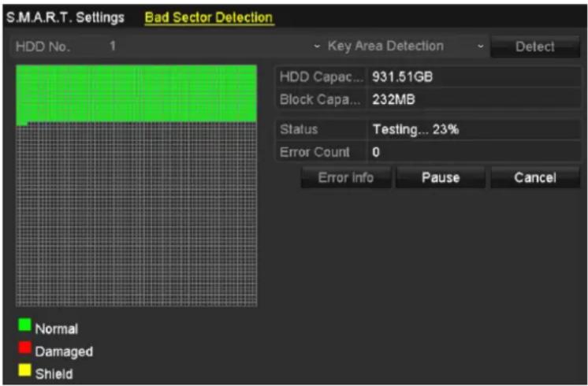Click the red Damaged legend swatch
The image size is (588, 386).
tap(24, 347)
